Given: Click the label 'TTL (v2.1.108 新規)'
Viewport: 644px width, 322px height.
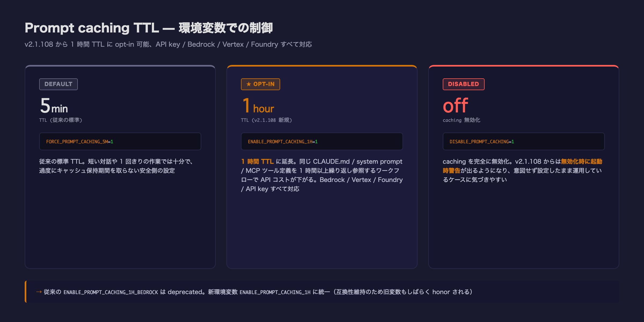Looking at the screenshot, I should click(266, 120).
